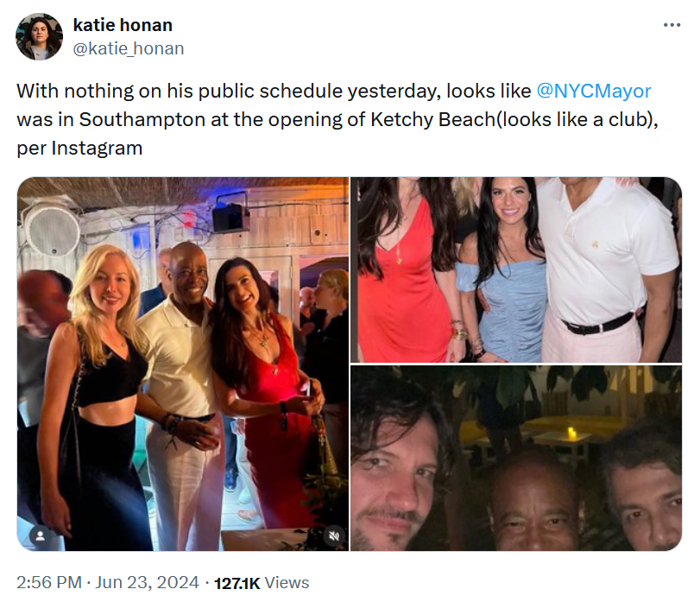Click the '127.1K' view count
Screen dimensions: 700x602
236,582
